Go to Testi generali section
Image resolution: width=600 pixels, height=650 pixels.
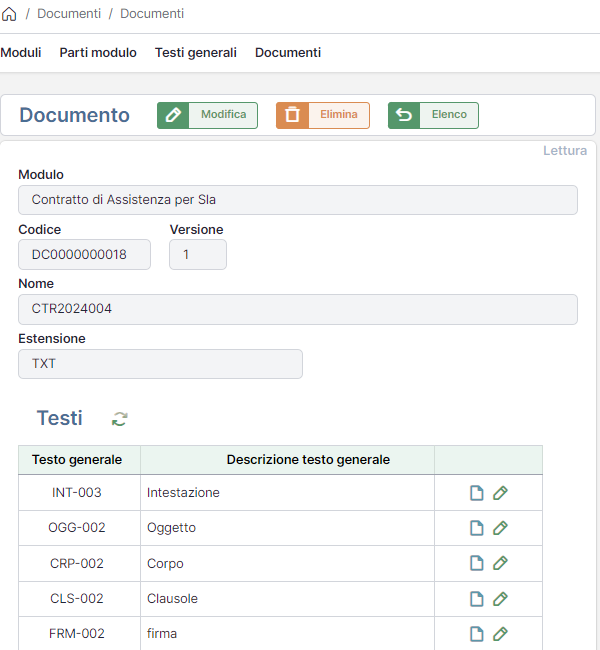coord(196,53)
